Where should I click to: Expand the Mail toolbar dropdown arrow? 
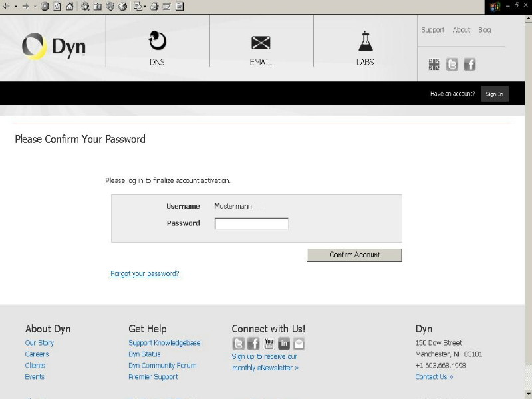144,7
